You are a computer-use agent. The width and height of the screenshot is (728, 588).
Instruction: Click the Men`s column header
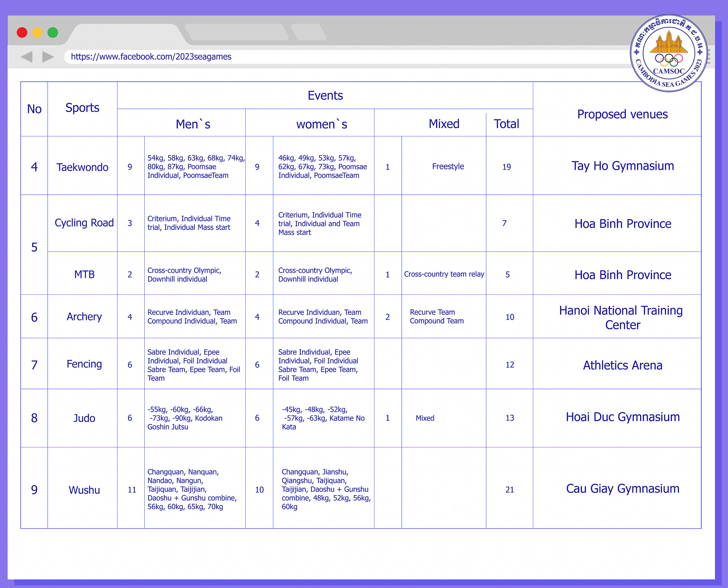(x=193, y=124)
